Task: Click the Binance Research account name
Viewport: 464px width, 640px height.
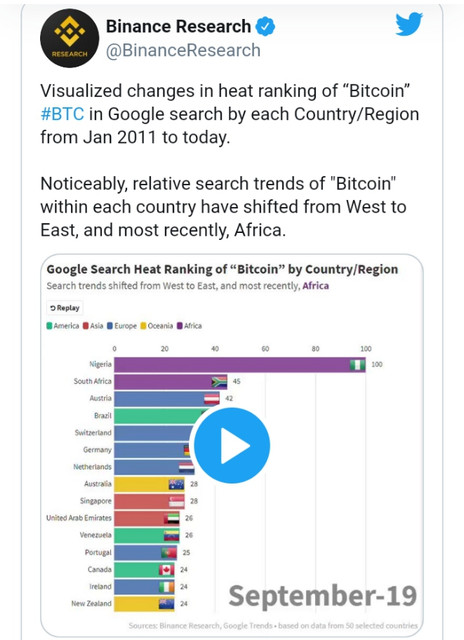Action: pos(178,27)
